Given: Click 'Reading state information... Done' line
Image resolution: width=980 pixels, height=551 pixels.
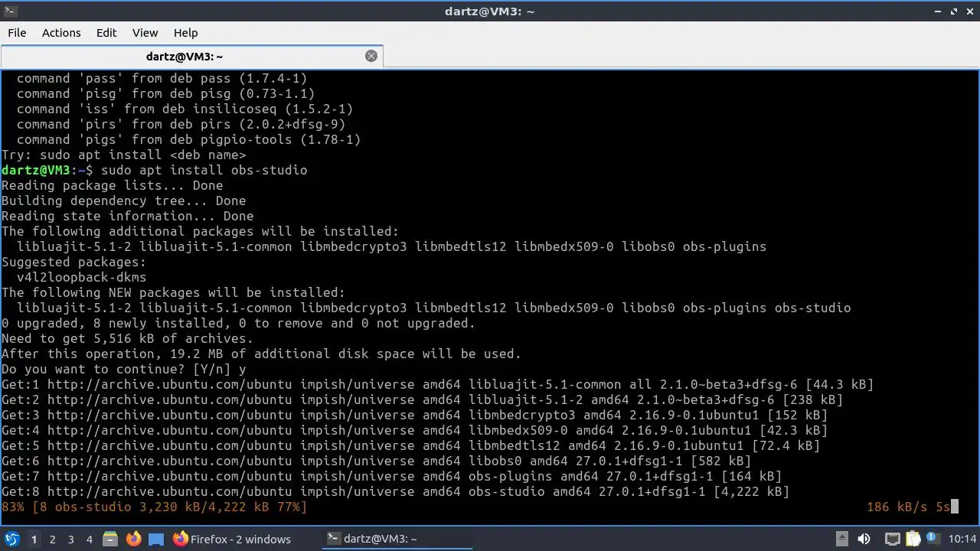Looking at the screenshot, I should click(x=127, y=216).
